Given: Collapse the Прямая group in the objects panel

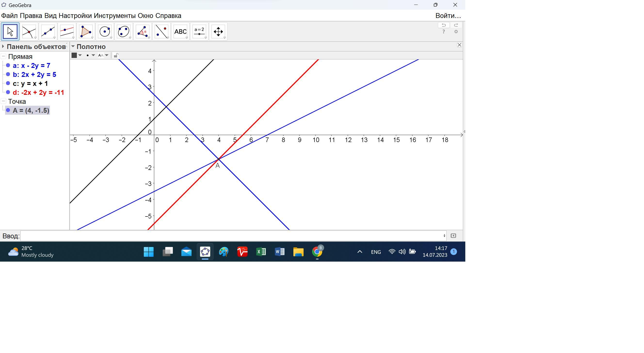Looking at the screenshot, I should (3, 56).
